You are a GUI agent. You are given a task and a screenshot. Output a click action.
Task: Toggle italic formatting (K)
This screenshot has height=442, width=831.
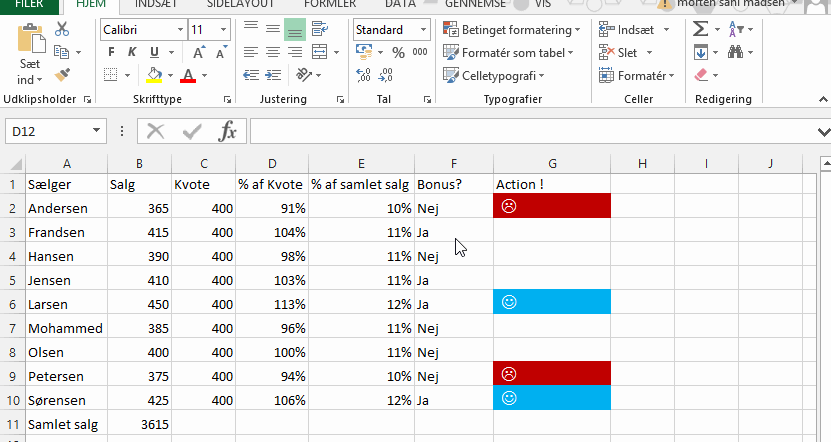(x=133, y=53)
